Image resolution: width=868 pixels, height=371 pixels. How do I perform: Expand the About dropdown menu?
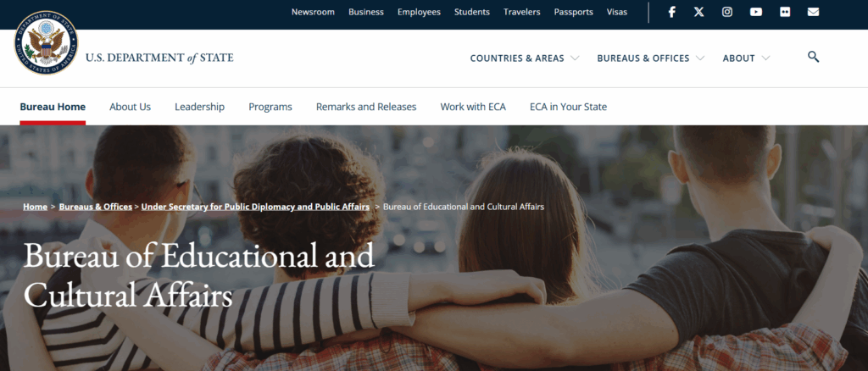(x=746, y=58)
